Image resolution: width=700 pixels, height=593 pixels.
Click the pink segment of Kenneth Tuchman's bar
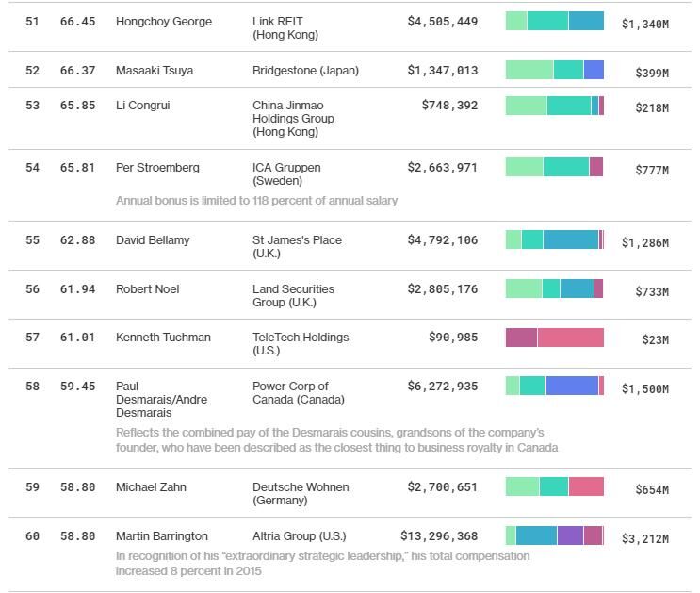coord(570,338)
